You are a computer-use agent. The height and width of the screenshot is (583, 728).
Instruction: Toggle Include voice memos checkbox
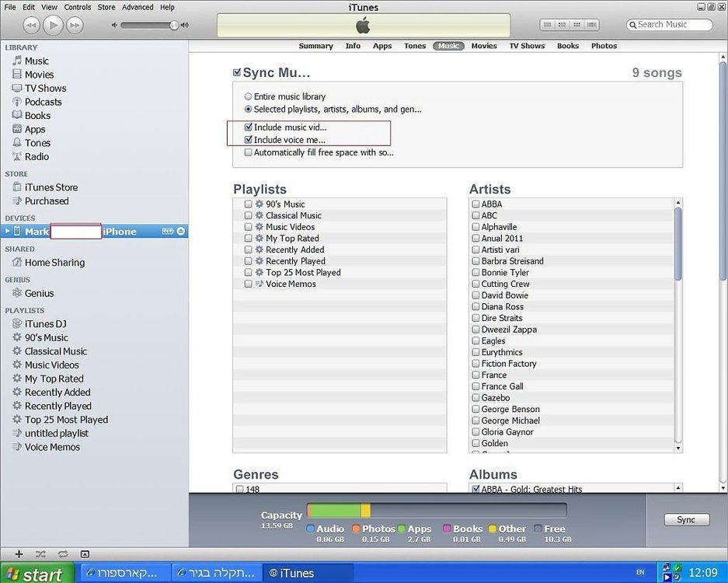(x=249, y=139)
